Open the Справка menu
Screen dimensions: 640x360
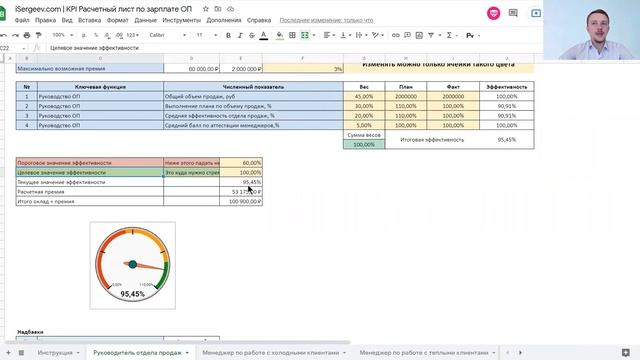point(259,20)
